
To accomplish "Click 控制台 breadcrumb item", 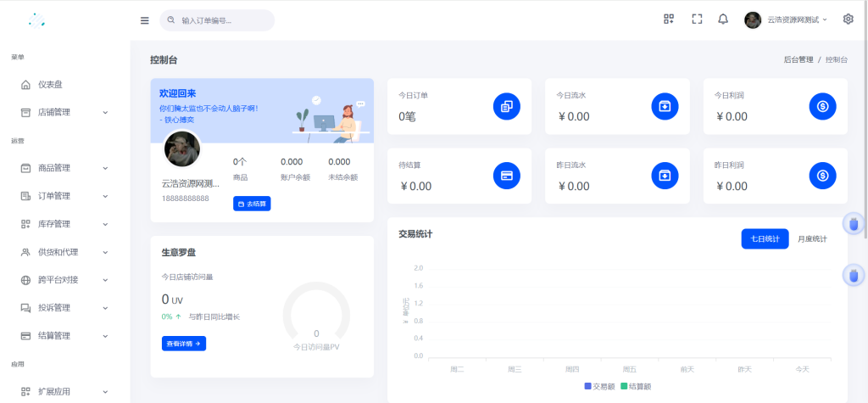I will [x=837, y=60].
